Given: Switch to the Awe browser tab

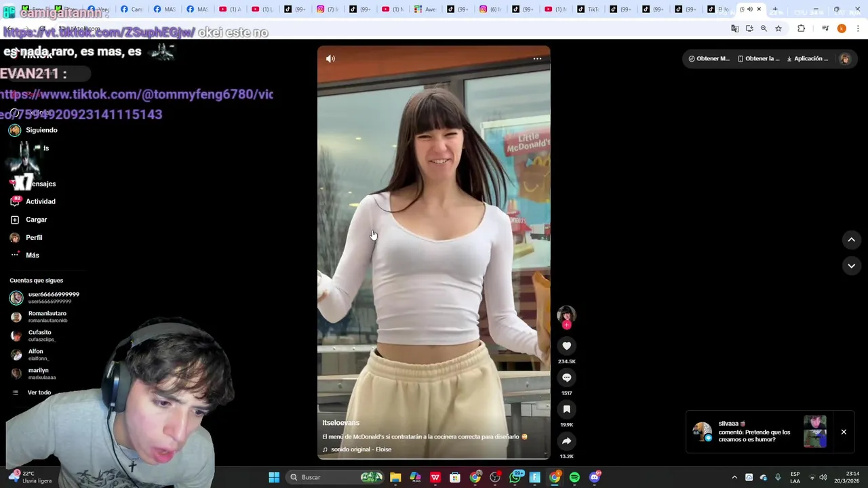Looking at the screenshot, I should [x=426, y=9].
